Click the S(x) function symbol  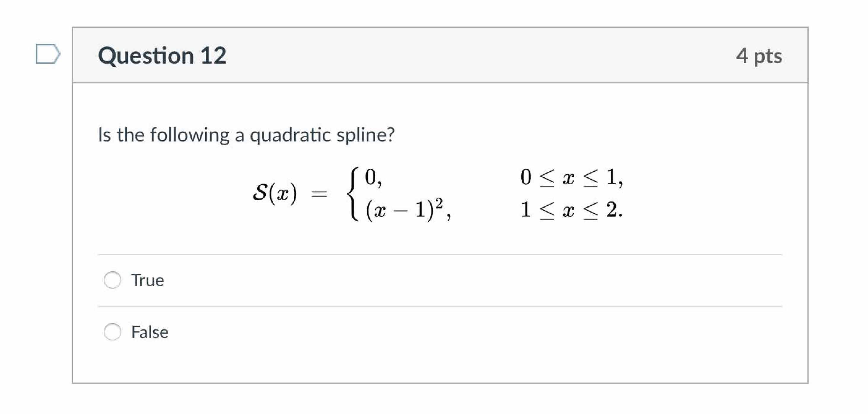(275, 193)
